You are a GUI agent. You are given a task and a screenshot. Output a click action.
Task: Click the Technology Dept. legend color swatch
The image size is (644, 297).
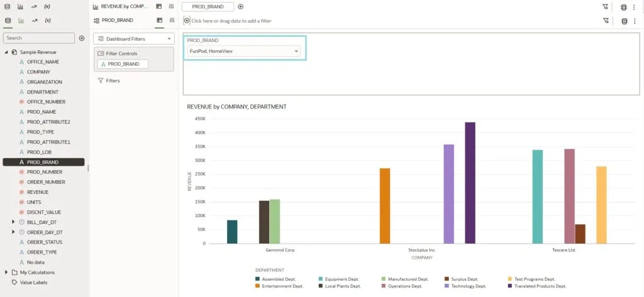[447, 286]
